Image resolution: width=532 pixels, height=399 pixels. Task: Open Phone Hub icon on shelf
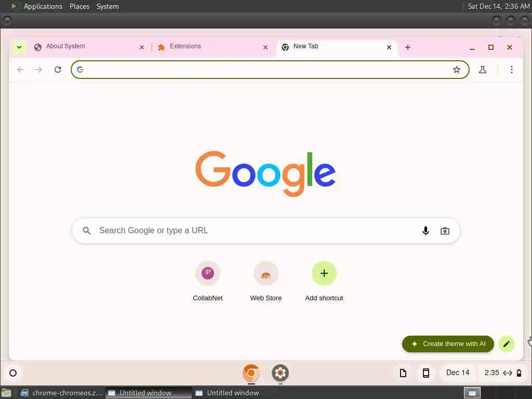[426, 373]
